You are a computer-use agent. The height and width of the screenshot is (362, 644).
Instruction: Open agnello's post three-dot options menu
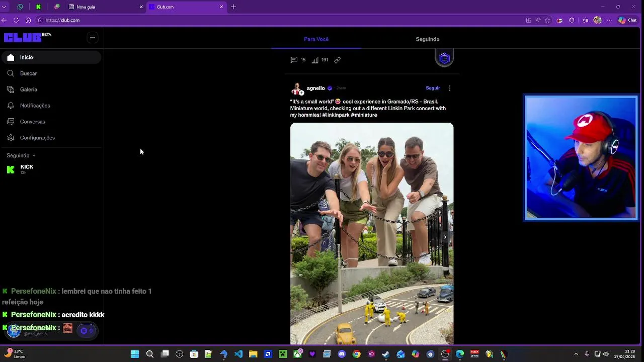click(x=450, y=88)
